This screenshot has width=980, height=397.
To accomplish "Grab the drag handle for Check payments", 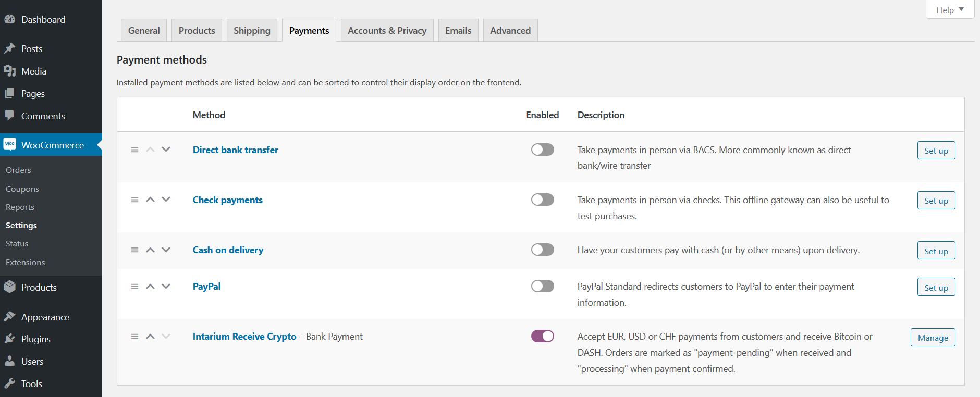I will pos(134,200).
